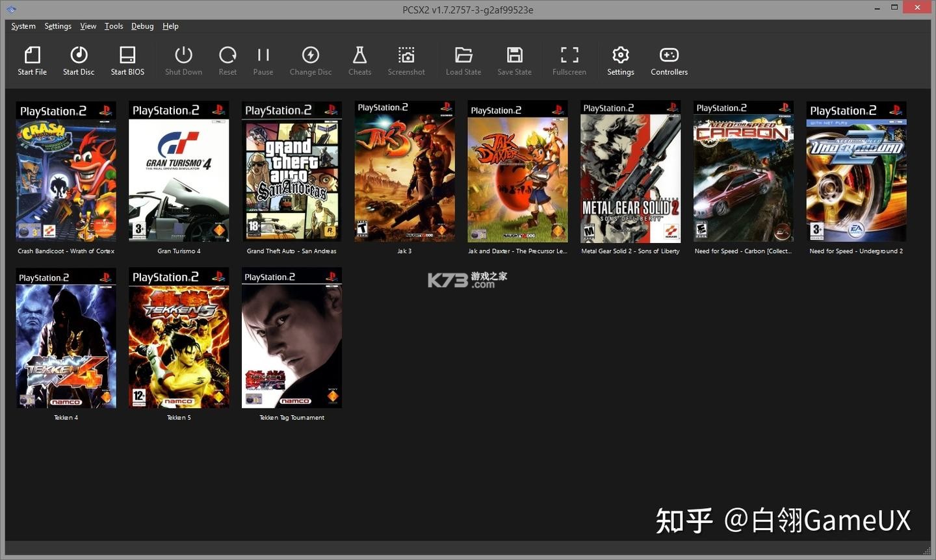The height and width of the screenshot is (560, 936).
Task: Choose the Need for Speed Carbon cover
Action: [x=744, y=172]
